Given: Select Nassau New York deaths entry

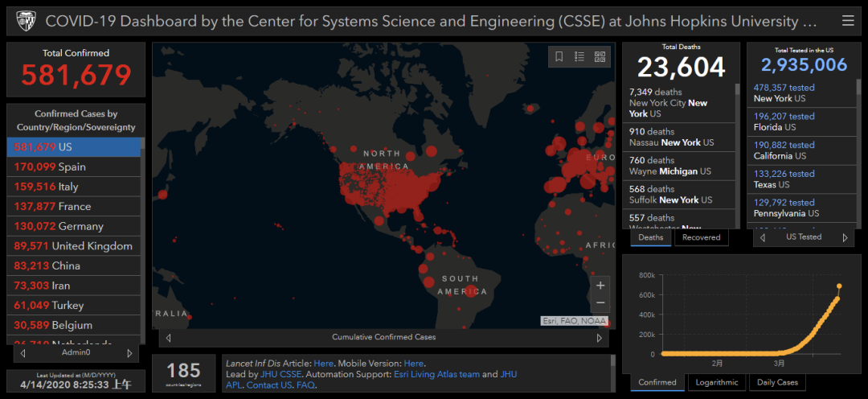Looking at the screenshot, I should click(x=680, y=138).
